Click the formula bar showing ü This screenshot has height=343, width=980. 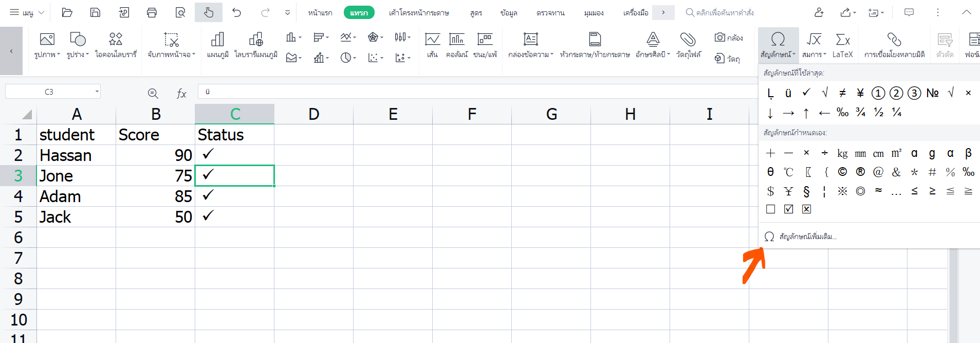[478, 92]
